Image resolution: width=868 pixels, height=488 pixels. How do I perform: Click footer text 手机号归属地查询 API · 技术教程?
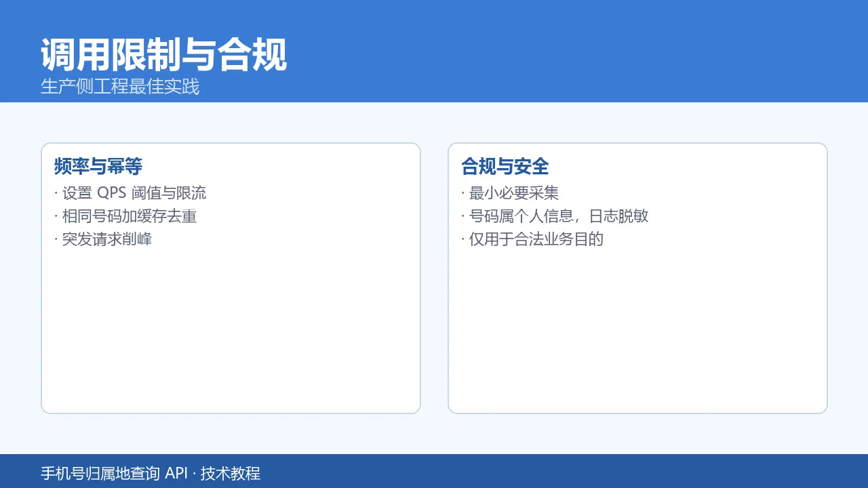click(151, 473)
